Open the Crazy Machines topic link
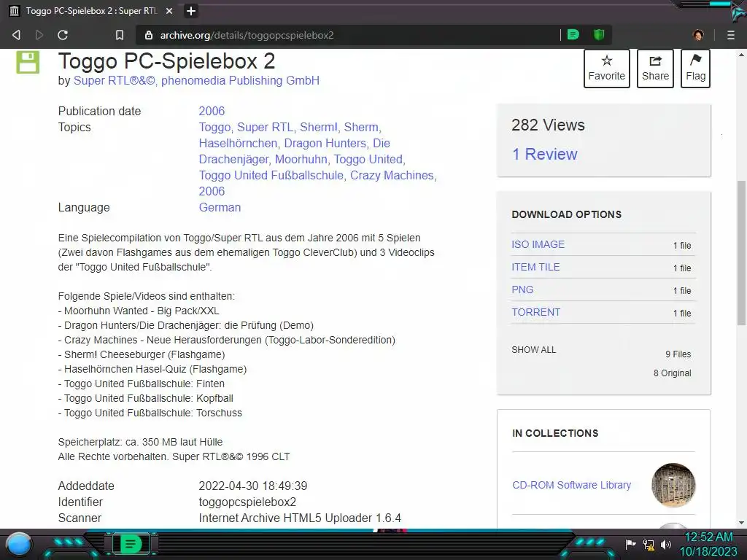Screen dimensions: 747x560 [x=392, y=175]
